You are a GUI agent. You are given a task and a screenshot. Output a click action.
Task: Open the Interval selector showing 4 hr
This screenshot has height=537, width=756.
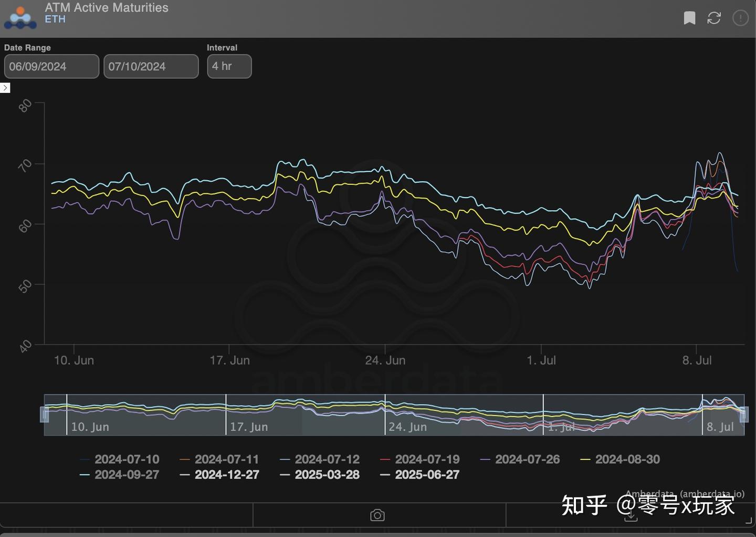229,66
